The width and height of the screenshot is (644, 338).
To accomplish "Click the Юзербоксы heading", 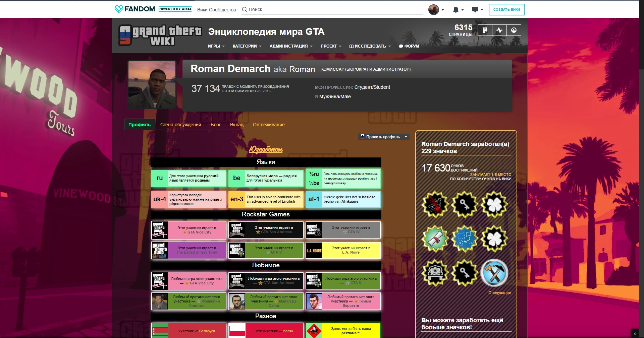I will coord(266,149).
